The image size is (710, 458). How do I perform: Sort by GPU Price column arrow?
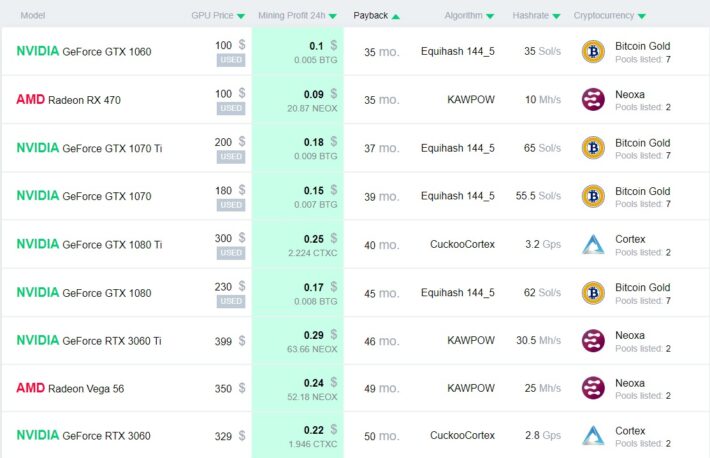pos(241,16)
